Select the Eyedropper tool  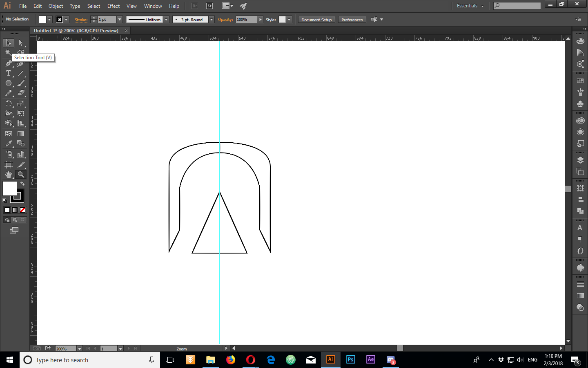[x=9, y=144]
